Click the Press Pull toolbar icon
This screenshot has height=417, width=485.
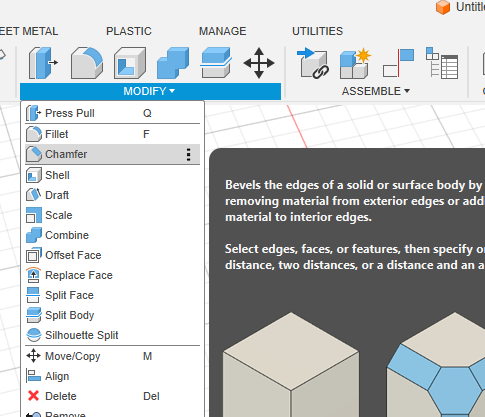click(x=43, y=63)
